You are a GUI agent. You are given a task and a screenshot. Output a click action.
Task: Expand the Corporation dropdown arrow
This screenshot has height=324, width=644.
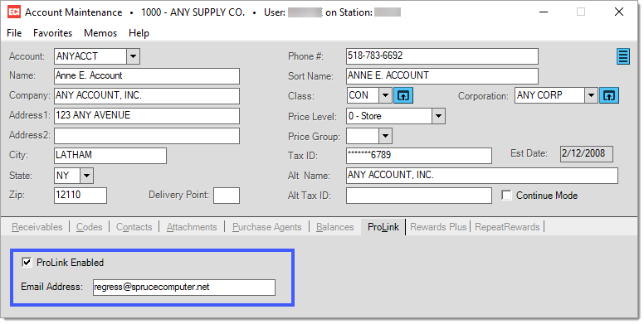[591, 95]
